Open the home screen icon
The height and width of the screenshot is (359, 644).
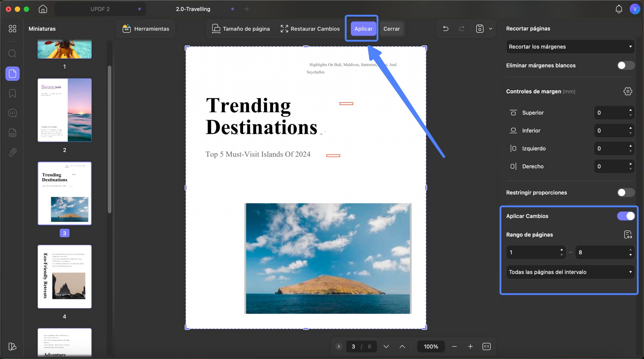click(x=43, y=9)
